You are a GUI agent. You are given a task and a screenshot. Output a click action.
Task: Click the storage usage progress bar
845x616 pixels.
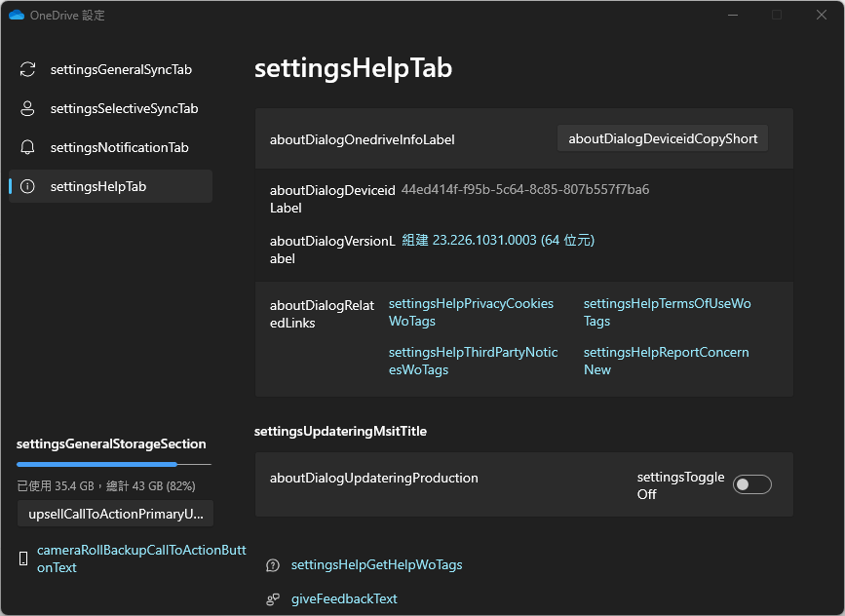point(113,465)
